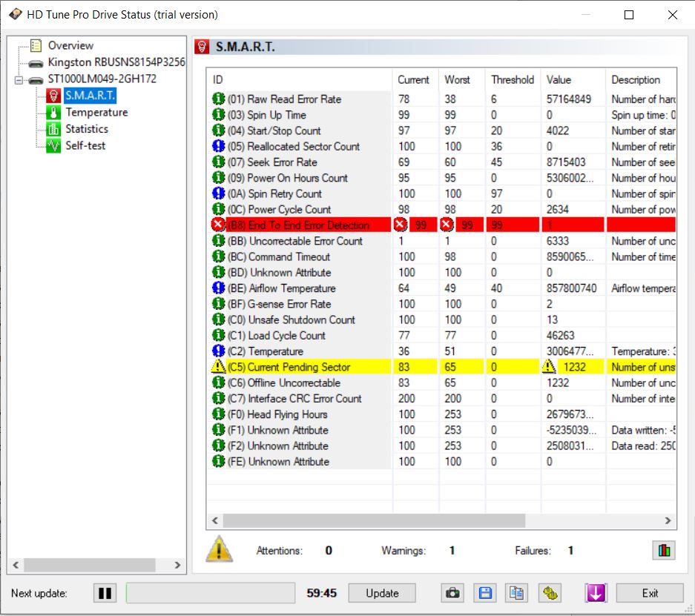
Task: Click the green info icon on Raw Read Error Rate
Action: [218, 99]
